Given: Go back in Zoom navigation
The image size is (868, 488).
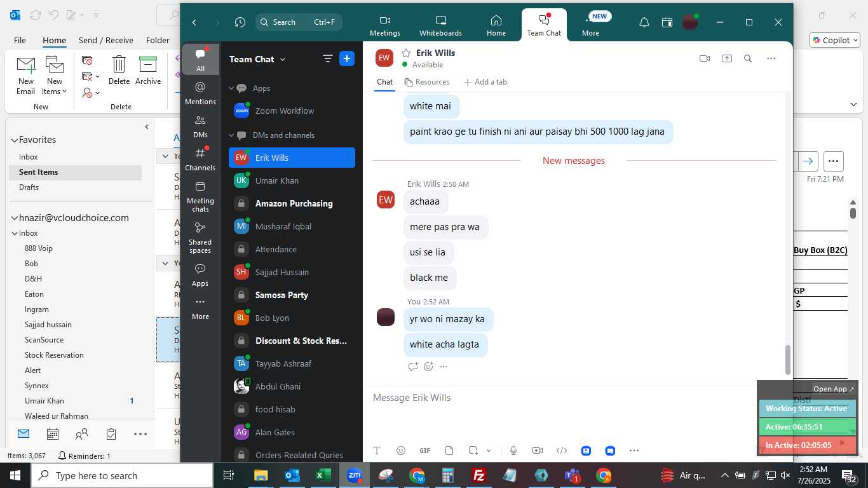Looking at the screenshot, I should (x=194, y=22).
